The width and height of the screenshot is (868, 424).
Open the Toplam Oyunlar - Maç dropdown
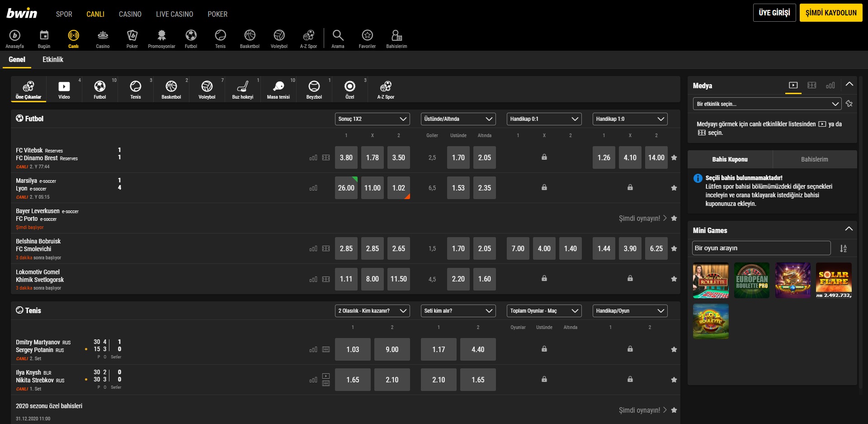click(544, 311)
